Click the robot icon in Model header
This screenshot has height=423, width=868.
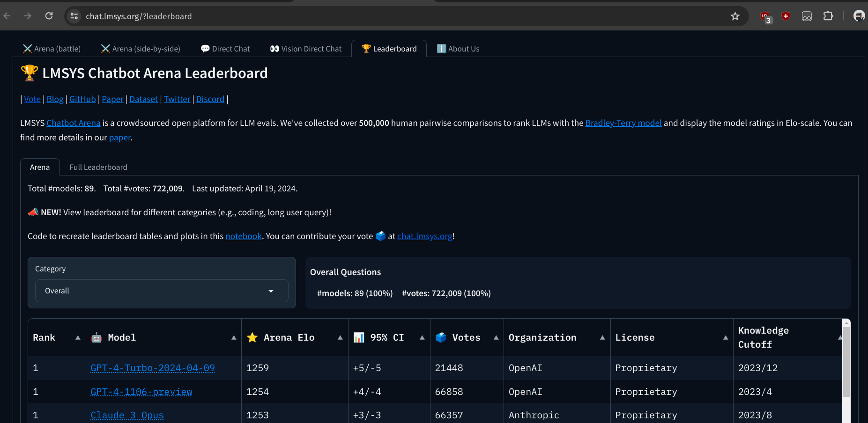tap(96, 337)
